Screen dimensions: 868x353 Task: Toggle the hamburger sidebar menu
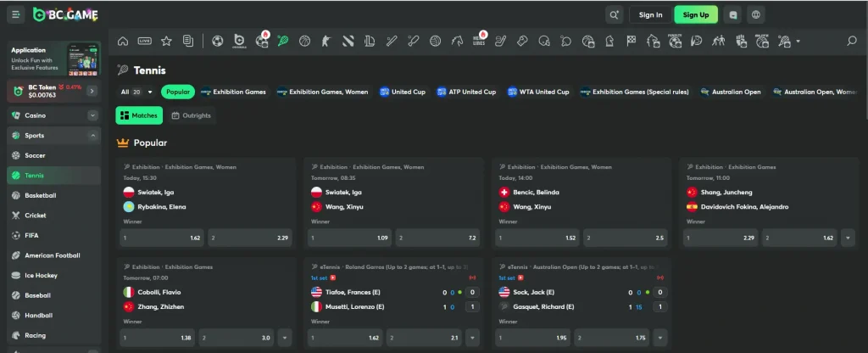pyautogui.click(x=17, y=14)
